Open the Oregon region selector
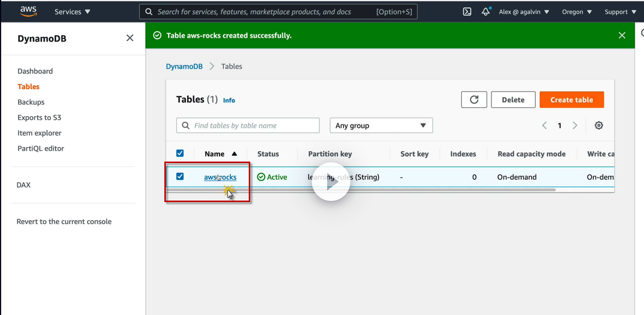The image size is (644, 315). tap(577, 12)
